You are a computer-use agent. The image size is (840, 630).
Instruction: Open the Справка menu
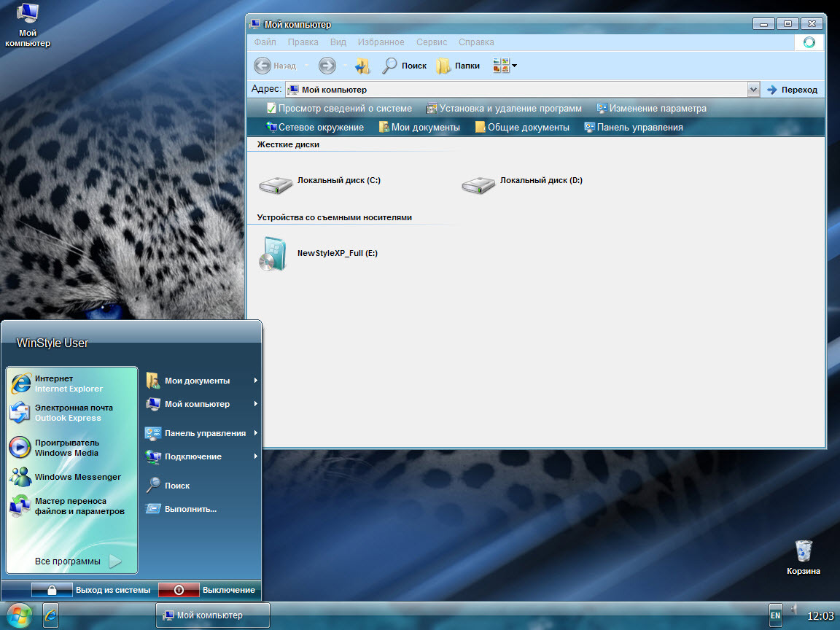[476, 42]
